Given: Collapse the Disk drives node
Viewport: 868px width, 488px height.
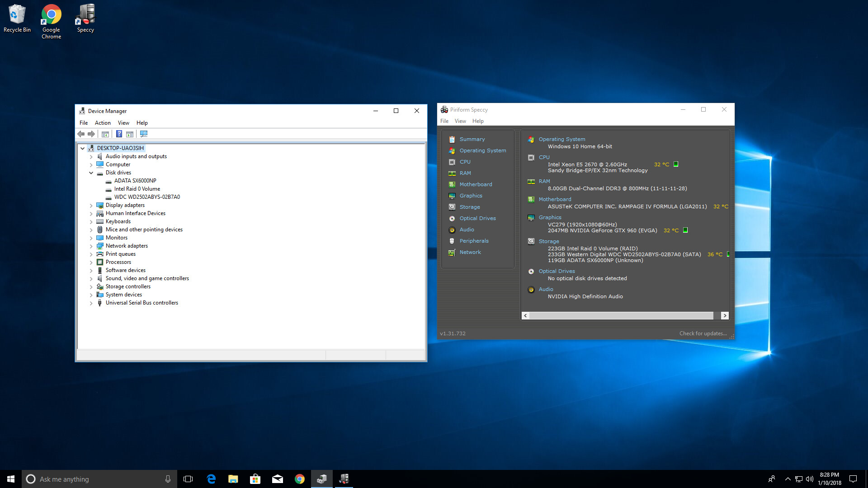Looking at the screenshot, I should coord(91,173).
